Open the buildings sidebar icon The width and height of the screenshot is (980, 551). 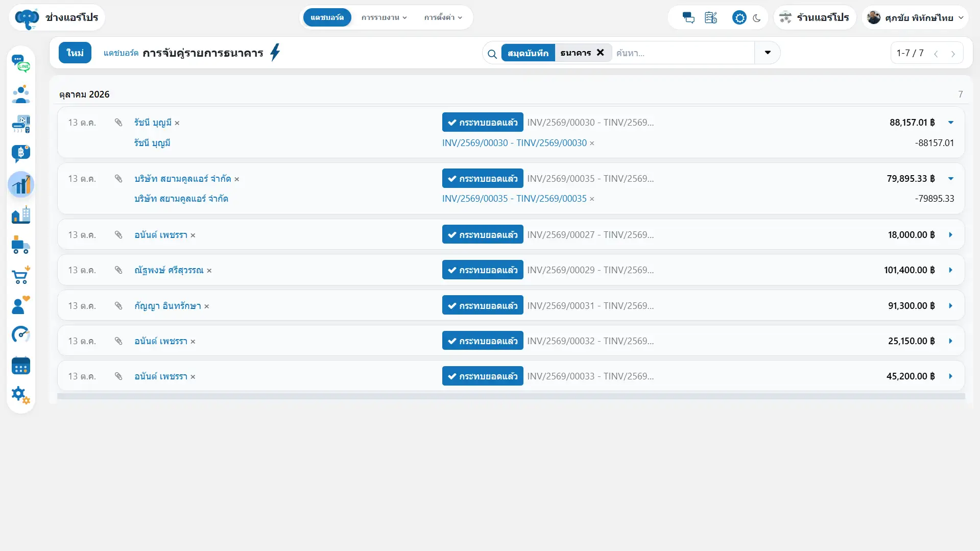21,214
